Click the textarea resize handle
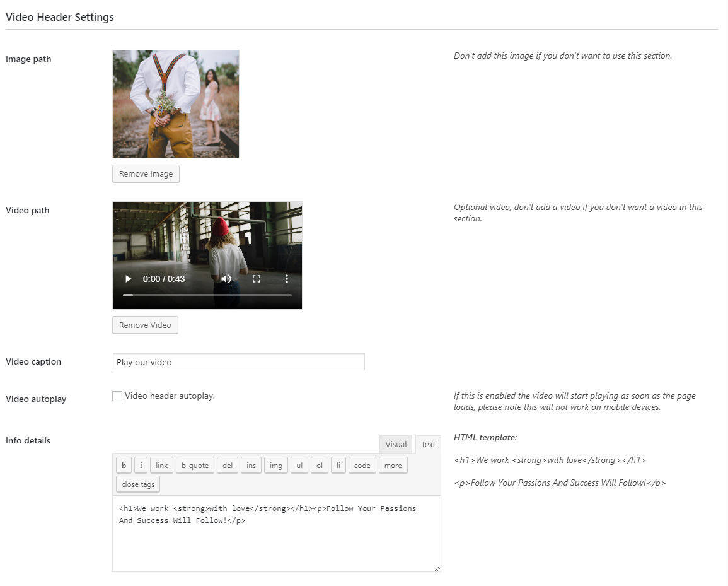 point(437,568)
